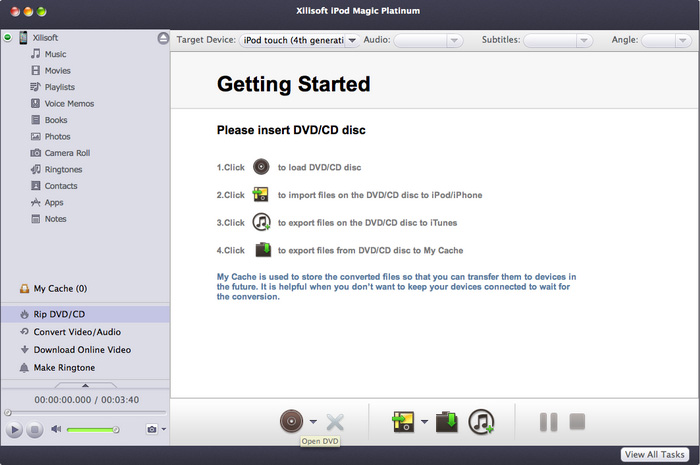Mute the preview player speaker icon

pos(56,429)
